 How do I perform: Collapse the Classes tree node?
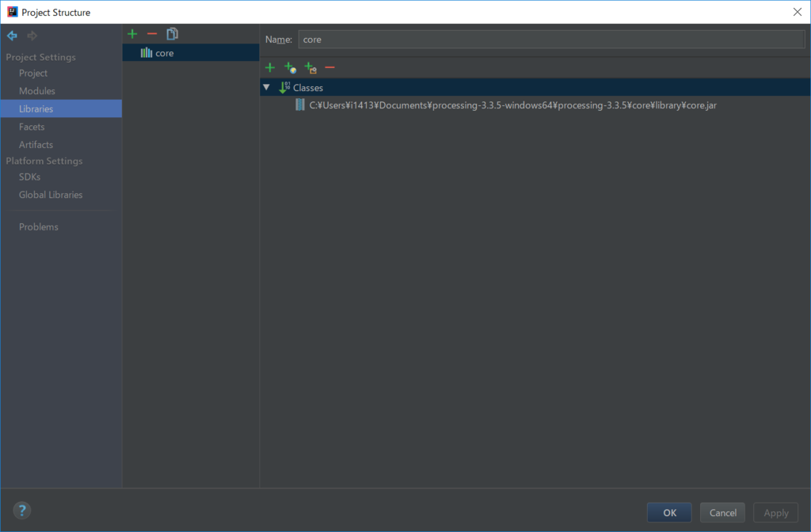[x=266, y=87]
